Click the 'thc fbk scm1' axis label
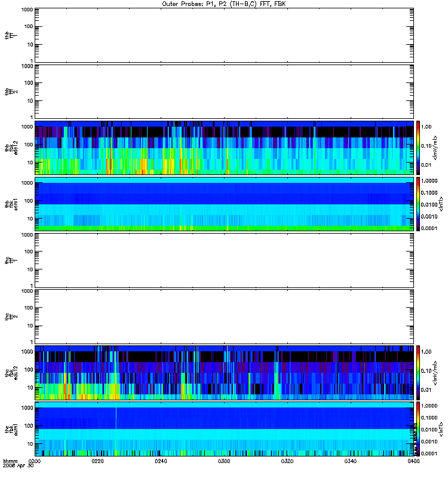 tap(11, 429)
